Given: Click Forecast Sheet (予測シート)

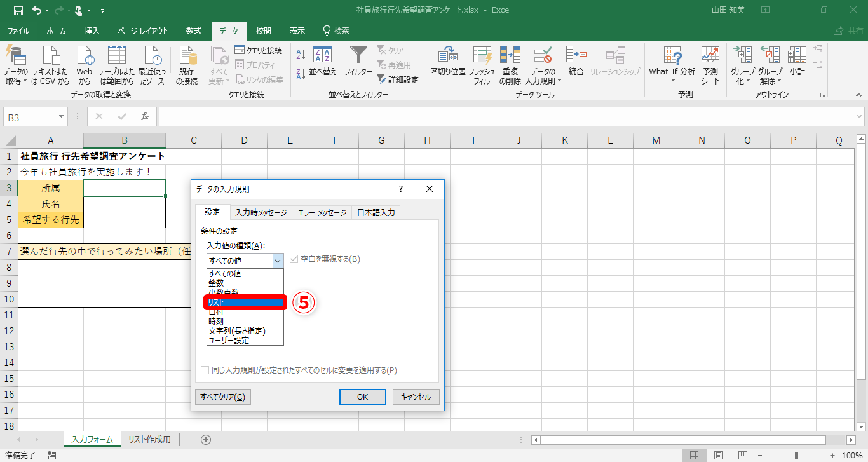Looking at the screenshot, I should [710, 65].
